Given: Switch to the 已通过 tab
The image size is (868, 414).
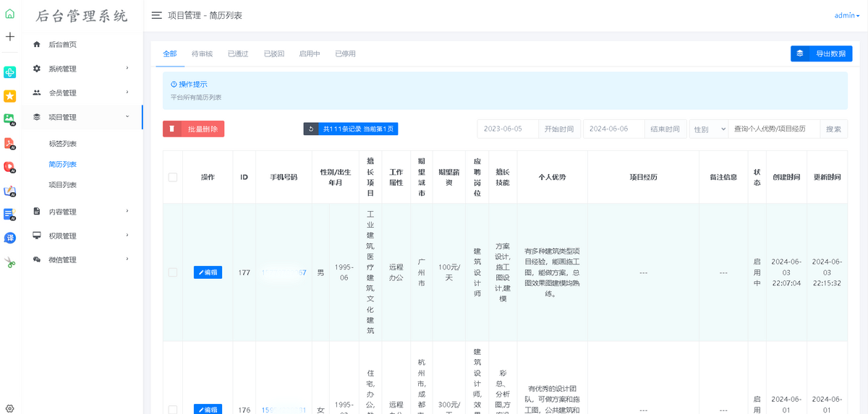Looking at the screenshot, I should point(238,54).
